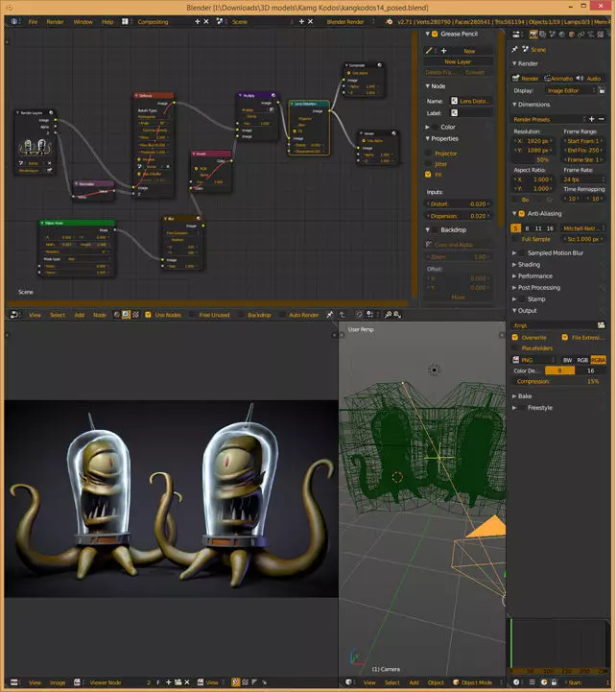Expand the Sampled Motion Blur section
The image size is (616, 692).
tap(514, 252)
